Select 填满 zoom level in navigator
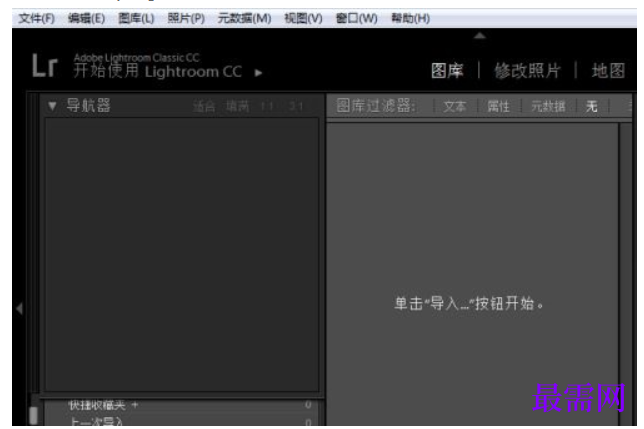 (x=238, y=107)
